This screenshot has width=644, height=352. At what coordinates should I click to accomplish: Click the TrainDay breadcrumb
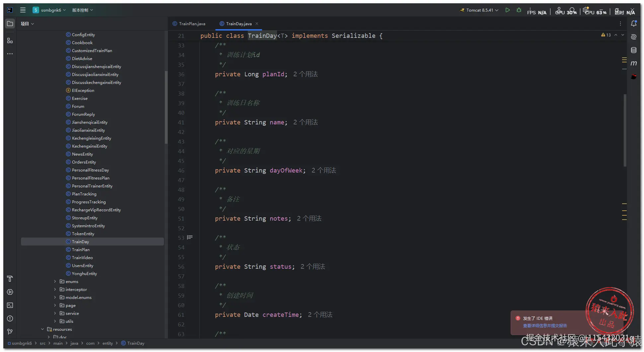pos(133,343)
